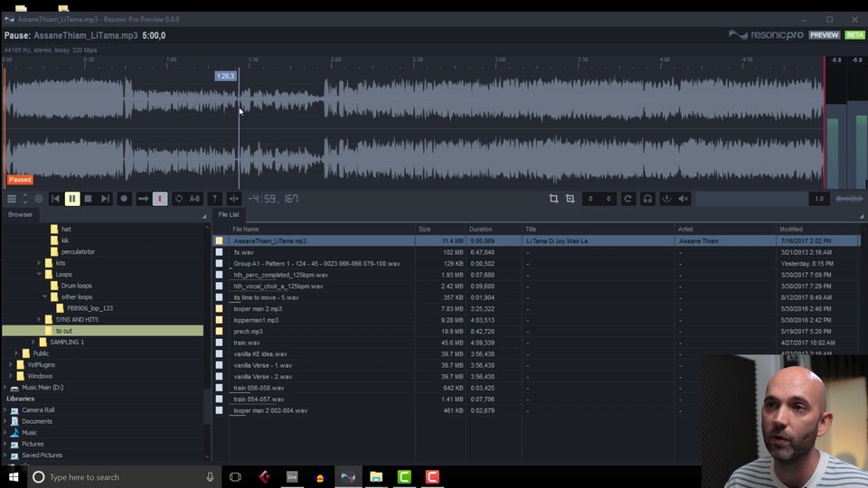Expand the Public folder arrow
Image resolution: width=868 pixels, height=488 pixels.
pyautogui.click(x=16, y=353)
